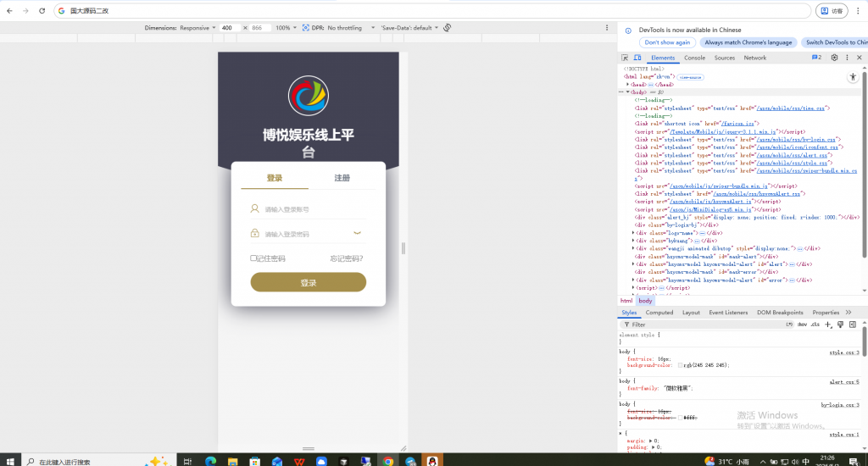
Task: Click the rotate viewport icon
Action: [448, 28]
